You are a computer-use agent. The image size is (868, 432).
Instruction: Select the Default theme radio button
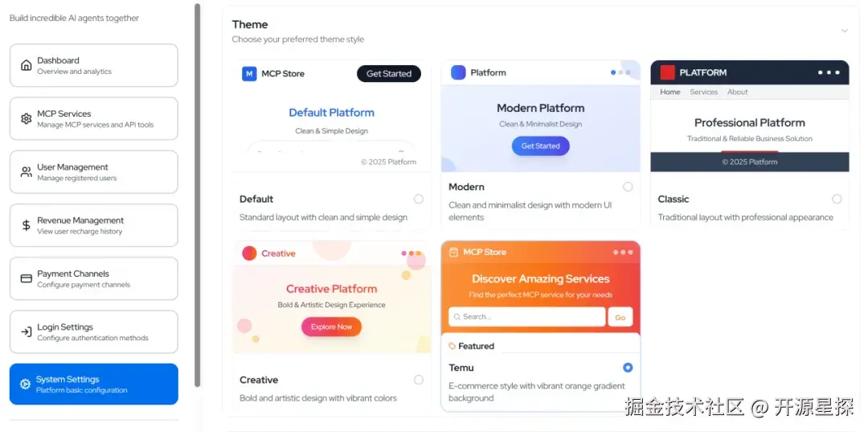[x=419, y=199]
